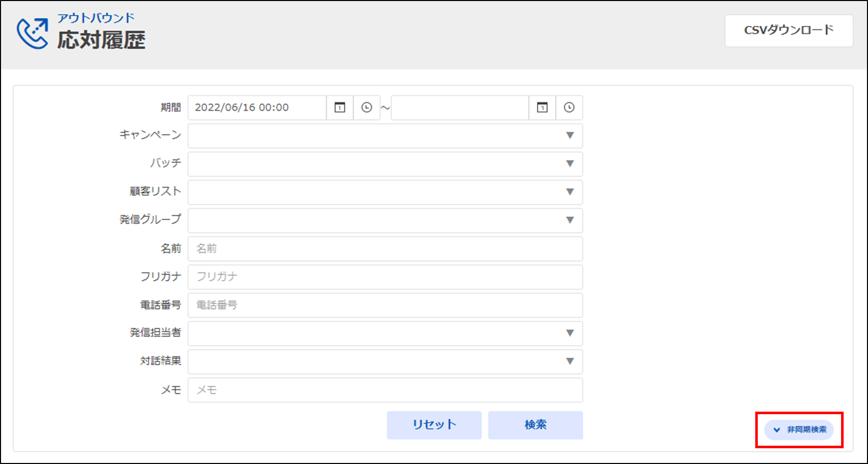Open the start date calendar picker

pos(339,108)
